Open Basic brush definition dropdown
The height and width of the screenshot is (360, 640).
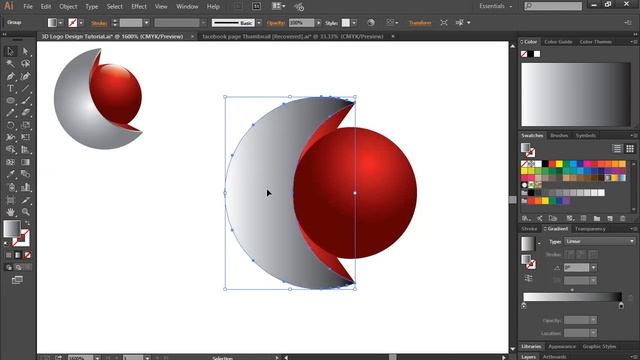coord(259,23)
